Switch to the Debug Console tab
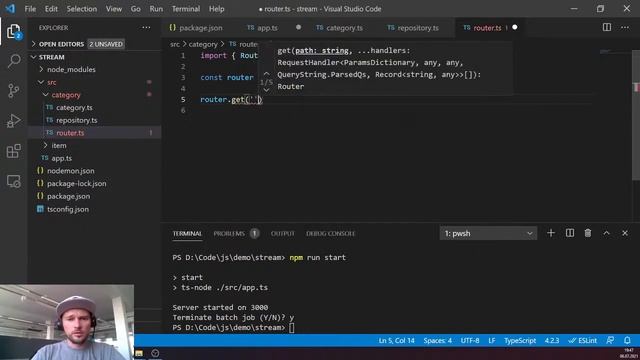The height and width of the screenshot is (360, 640). tap(331, 233)
